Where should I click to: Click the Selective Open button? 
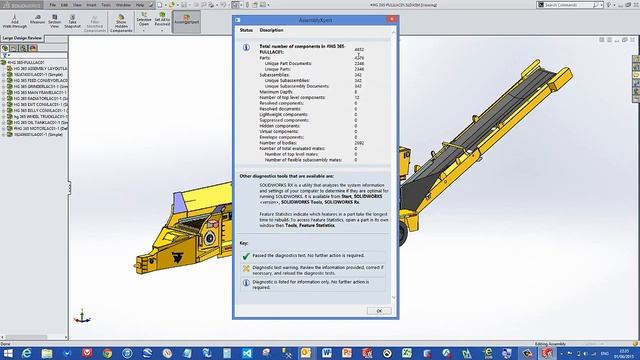(144, 20)
